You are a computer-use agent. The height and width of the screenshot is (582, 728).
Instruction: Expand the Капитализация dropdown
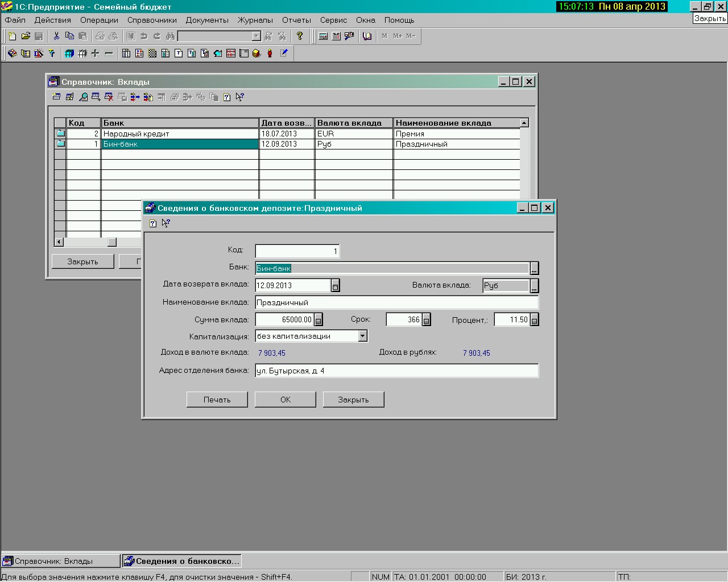point(363,336)
